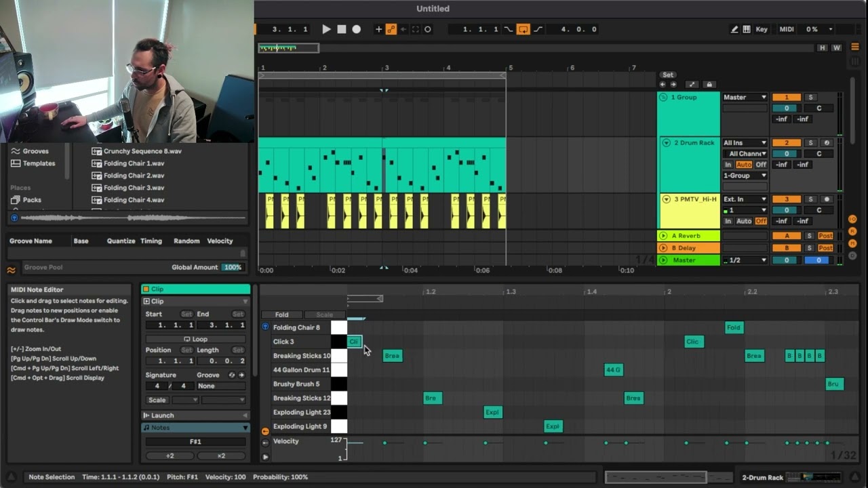Toggle Returns visibility R button
Viewport: 868px width, 488px height.
pos(852,232)
